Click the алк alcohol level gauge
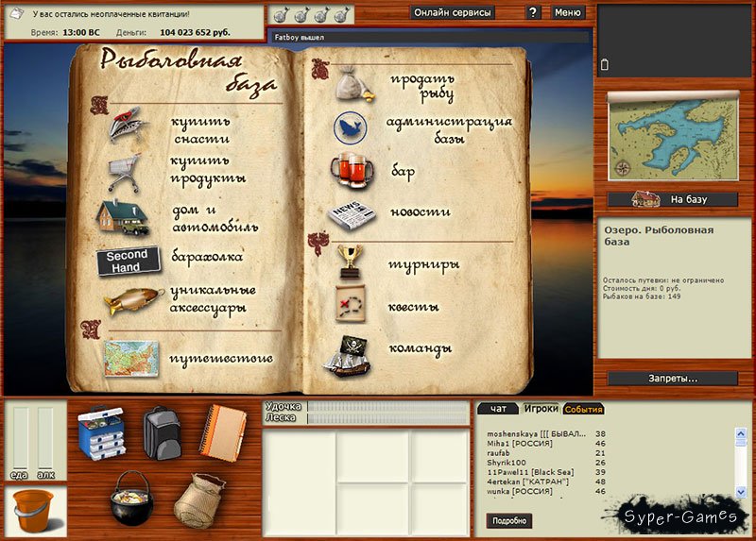The image size is (756, 541). [45, 439]
